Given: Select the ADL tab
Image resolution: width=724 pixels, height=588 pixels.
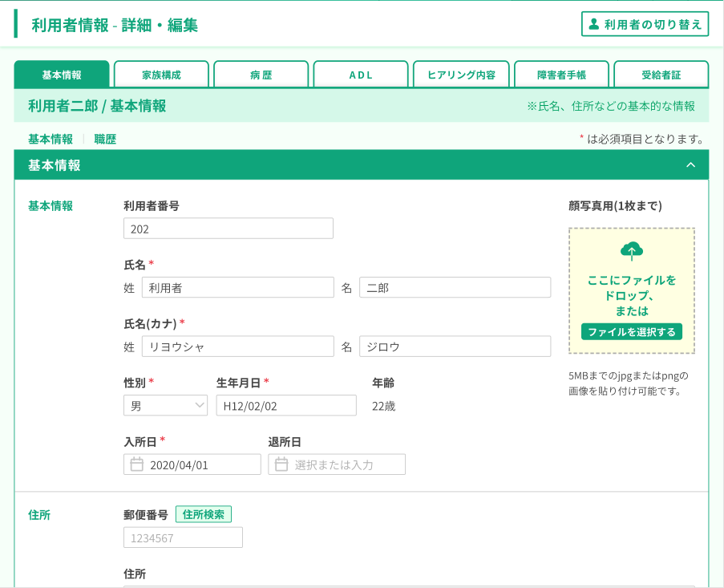Looking at the screenshot, I should pyautogui.click(x=361, y=75).
